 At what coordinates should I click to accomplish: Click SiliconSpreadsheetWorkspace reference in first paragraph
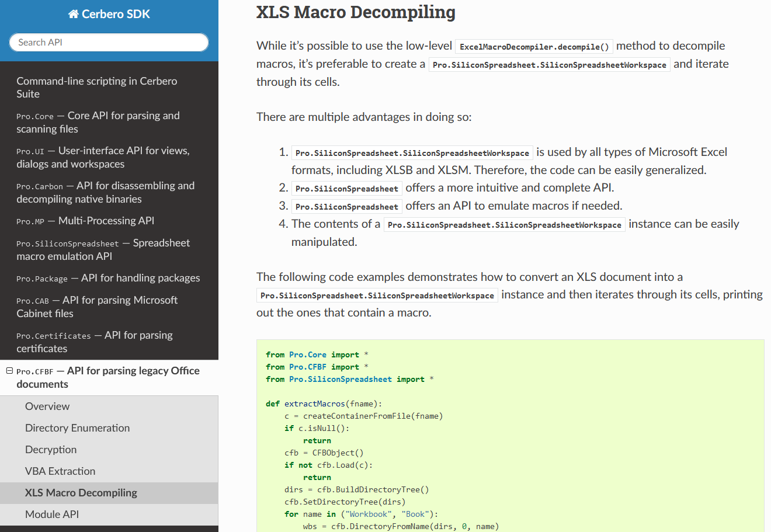[550, 65]
